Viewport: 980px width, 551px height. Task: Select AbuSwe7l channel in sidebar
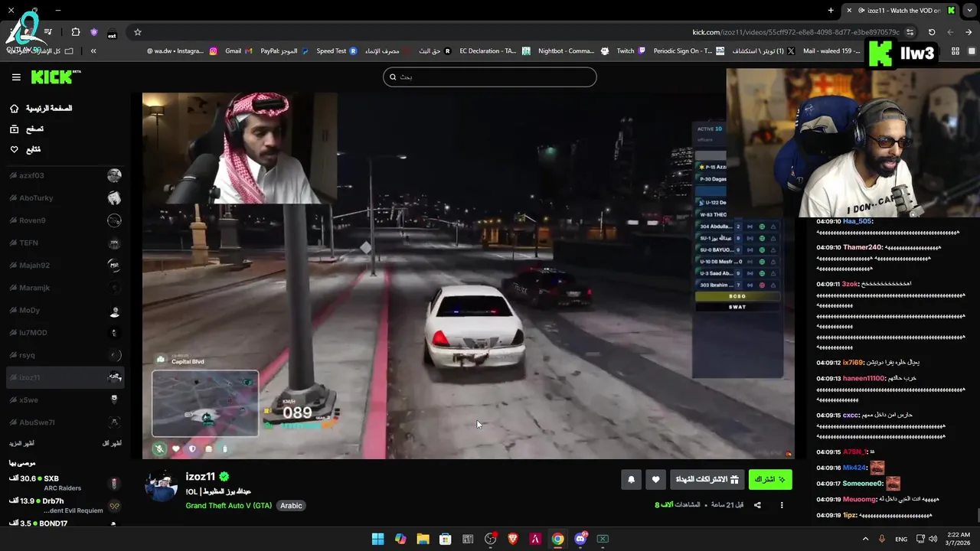65,422
